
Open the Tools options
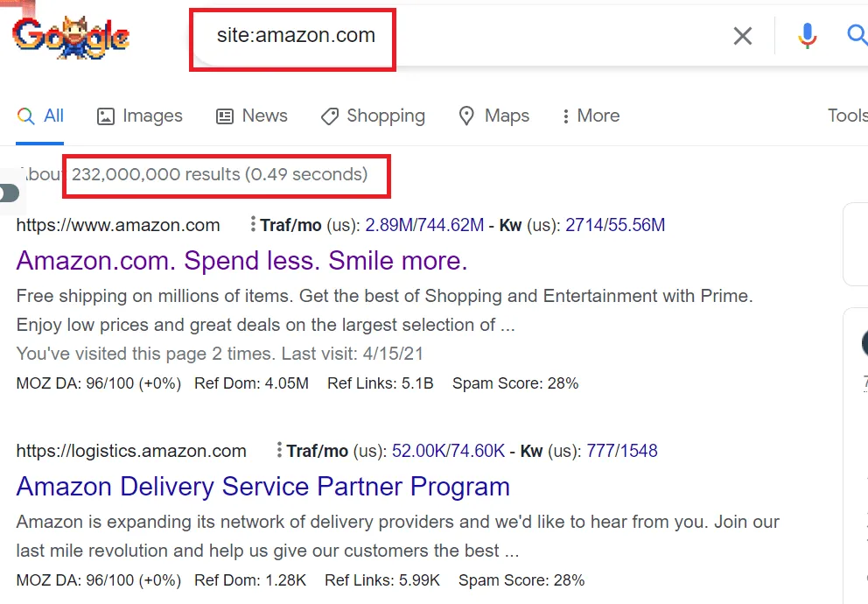(x=846, y=116)
